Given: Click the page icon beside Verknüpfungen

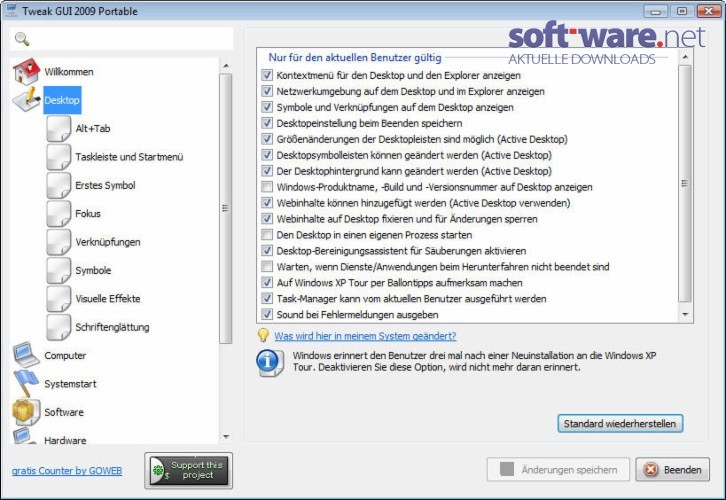Looking at the screenshot, I should 59,242.
